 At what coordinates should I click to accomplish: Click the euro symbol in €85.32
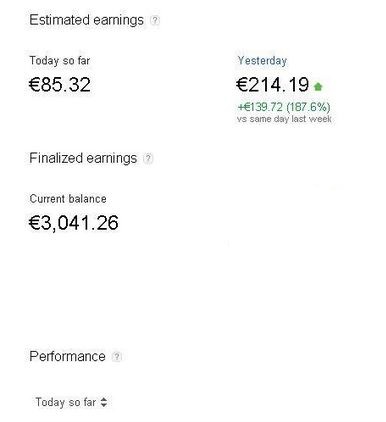click(x=35, y=84)
